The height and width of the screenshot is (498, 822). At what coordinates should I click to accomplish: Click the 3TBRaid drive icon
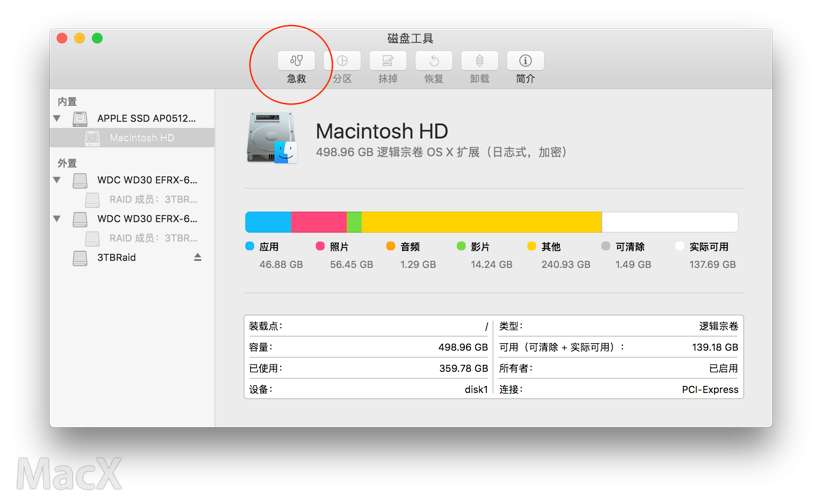(x=80, y=258)
